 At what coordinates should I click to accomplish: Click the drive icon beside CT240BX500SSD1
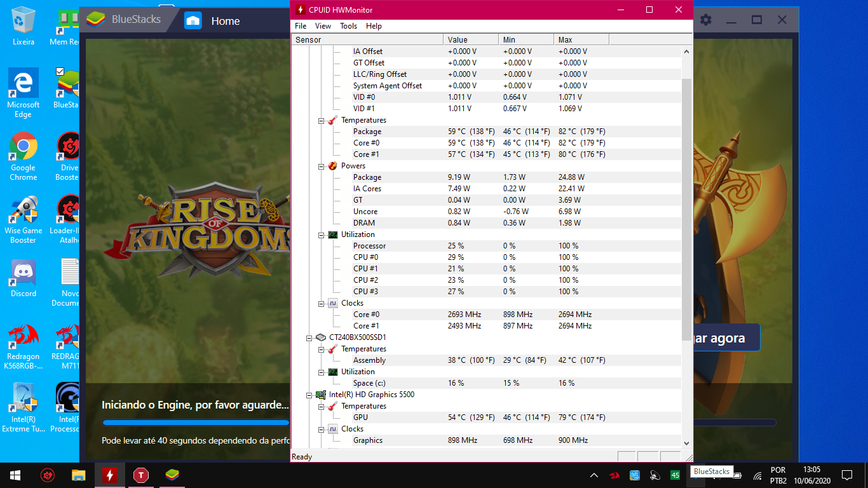(320, 337)
